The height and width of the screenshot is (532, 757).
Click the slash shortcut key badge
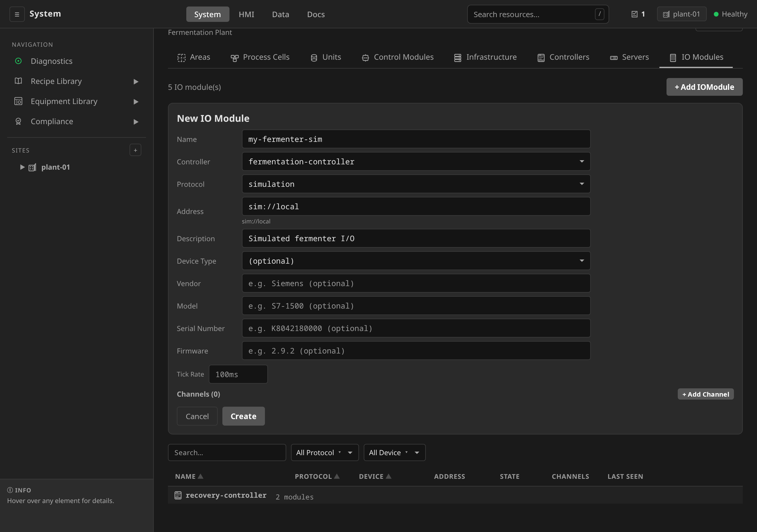point(599,14)
